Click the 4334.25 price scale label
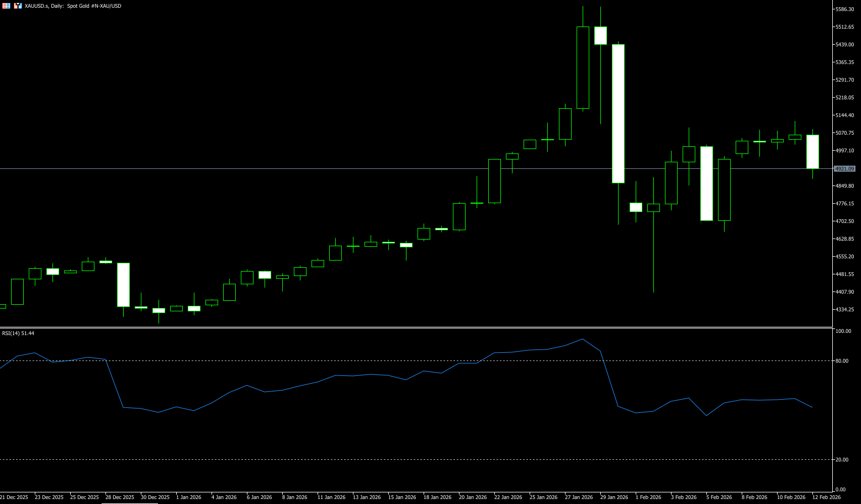Image resolution: width=861 pixels, height=504 pixels. [x=845, y=310]
